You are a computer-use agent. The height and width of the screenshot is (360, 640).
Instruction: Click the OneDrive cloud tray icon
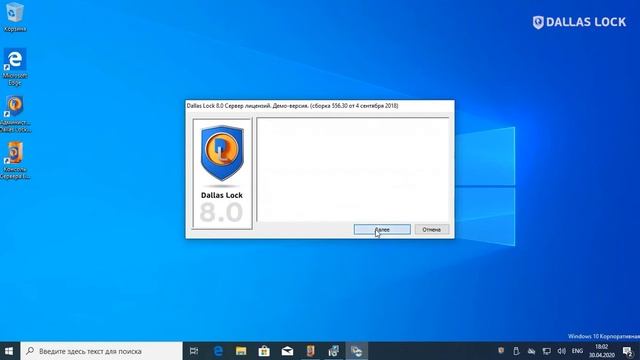(531, 351)
